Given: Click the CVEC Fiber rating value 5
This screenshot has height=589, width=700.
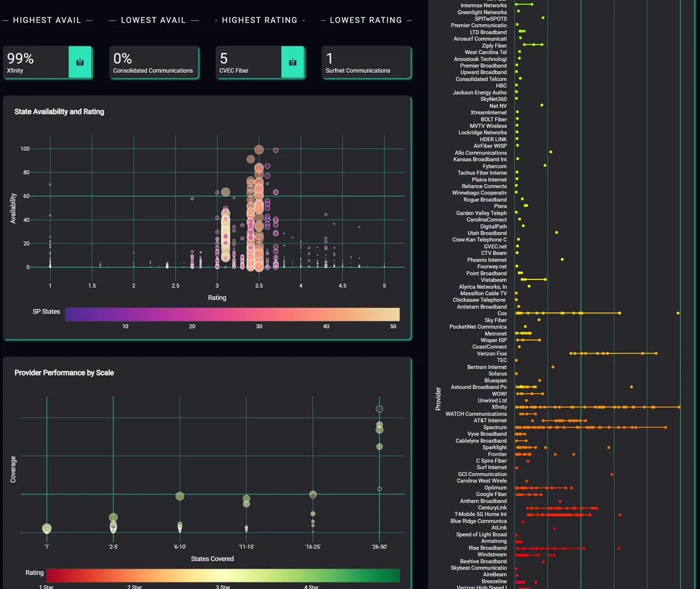Looking at the screenshot, I should pos(224,58).
